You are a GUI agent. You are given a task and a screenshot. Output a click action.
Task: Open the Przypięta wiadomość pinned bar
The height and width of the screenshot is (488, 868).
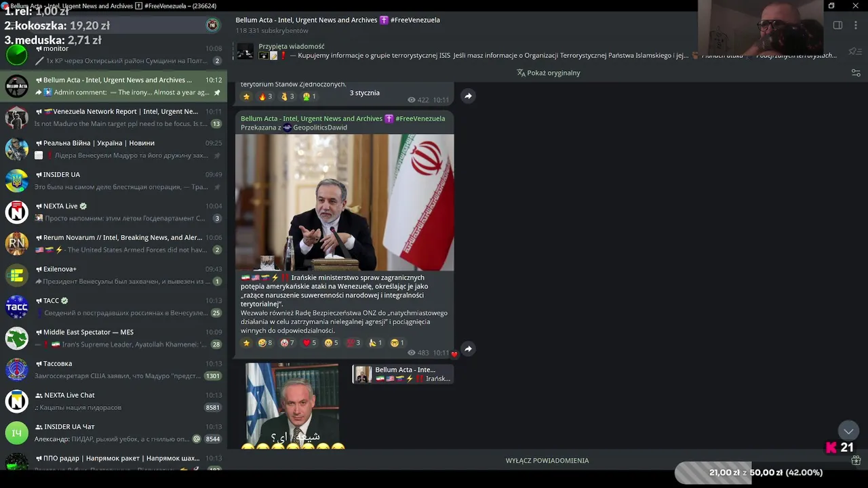(539, 52)
